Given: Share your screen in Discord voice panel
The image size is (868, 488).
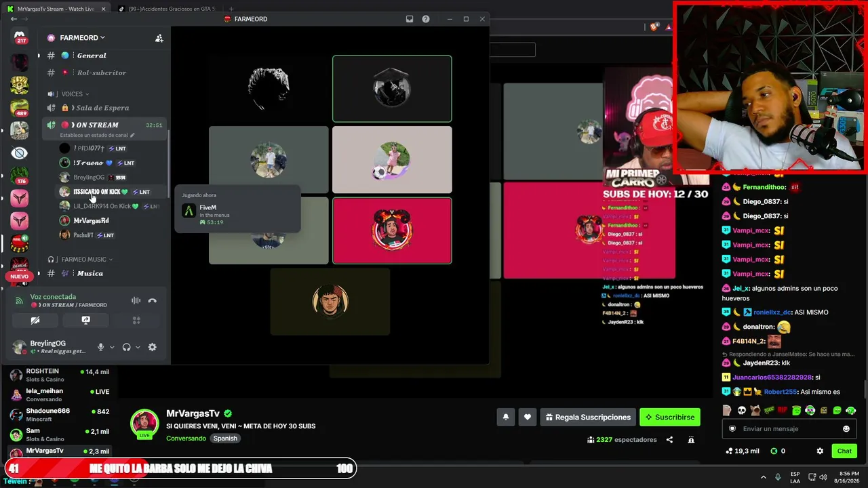Looking at the screenshot, I should pos(85,321).
